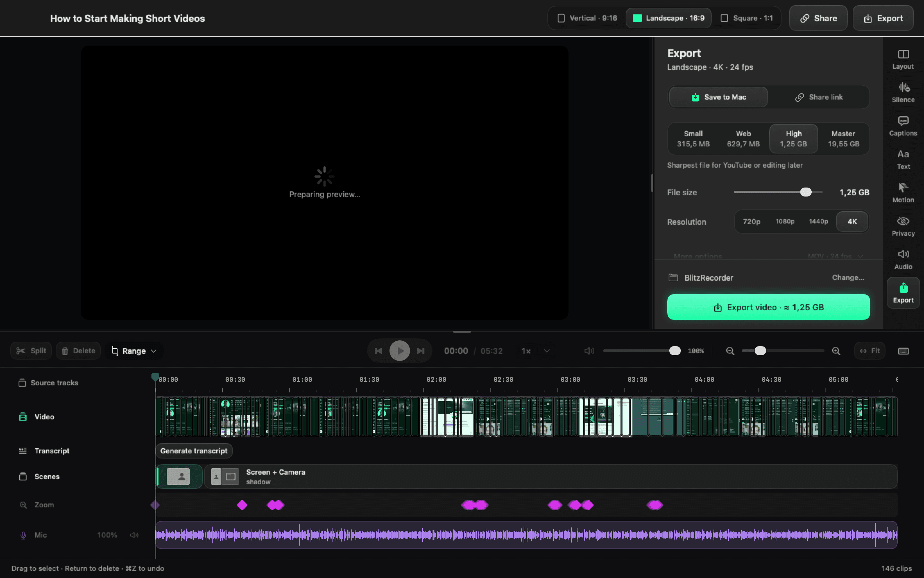This screenshot has height=578, width=924.
Task: Open the Range selection dropdown
Action: pos(134,351)
